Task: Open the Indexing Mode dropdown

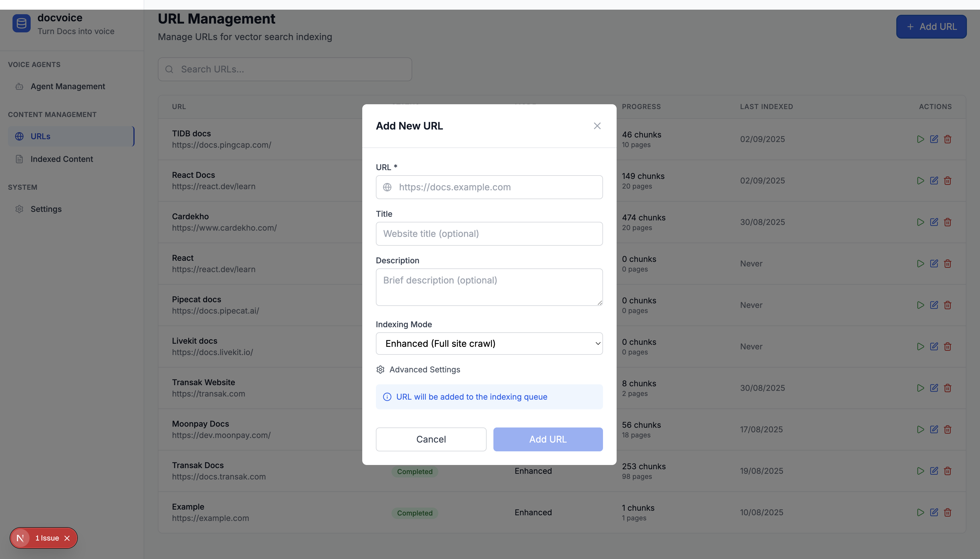Action: 489,343
